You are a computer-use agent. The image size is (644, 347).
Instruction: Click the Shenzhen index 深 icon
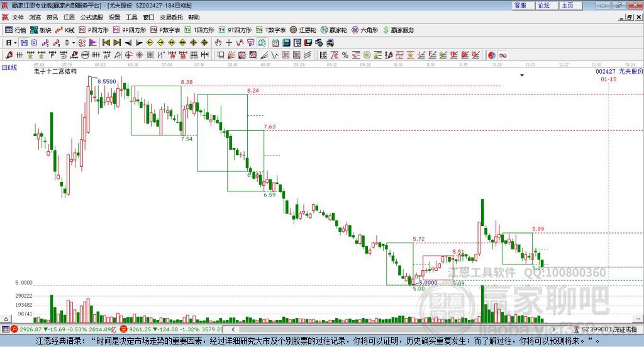[x=123, y=329]
